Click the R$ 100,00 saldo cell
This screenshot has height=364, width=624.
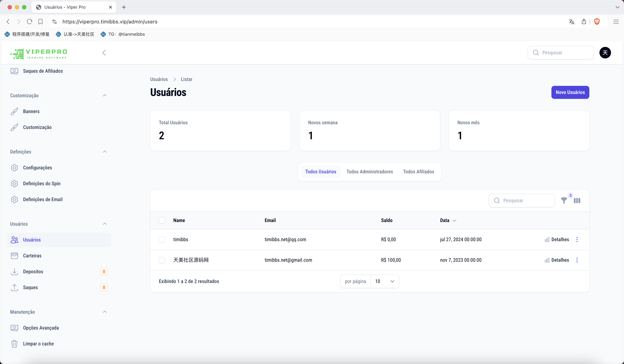tap(391, 260)
